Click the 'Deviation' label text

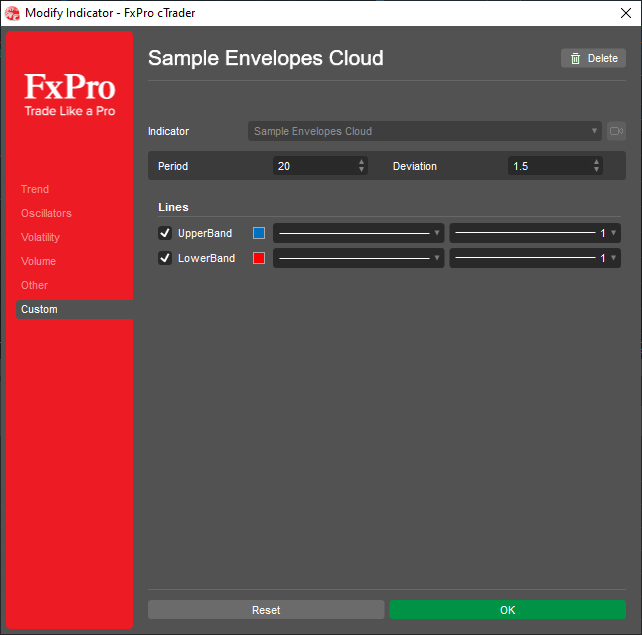tap(415, 166)
